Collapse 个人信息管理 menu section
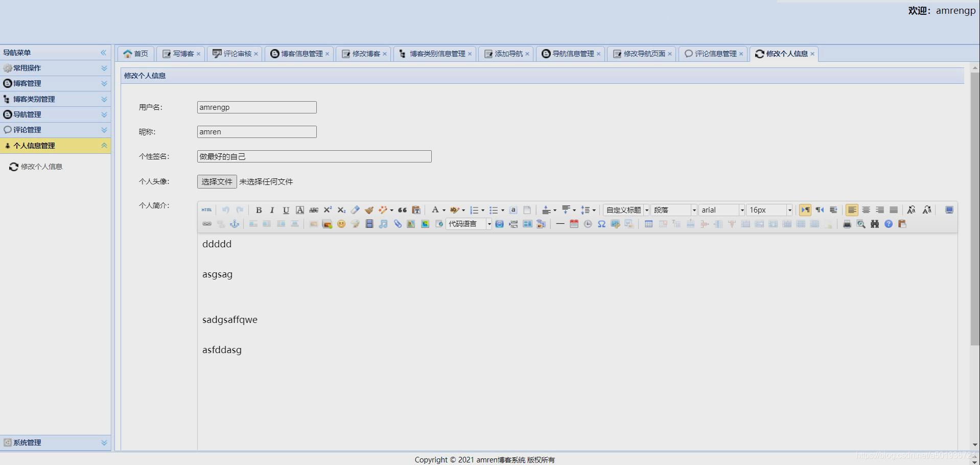This screenshot has height=465, width=980. click(55, 146)
